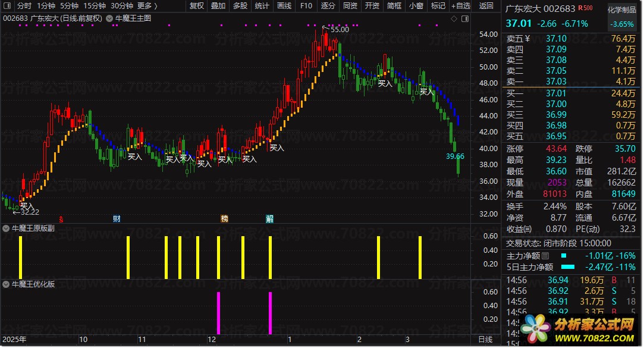Add stock with +自选 button
The image size is (644, 348).
point(460,6)
